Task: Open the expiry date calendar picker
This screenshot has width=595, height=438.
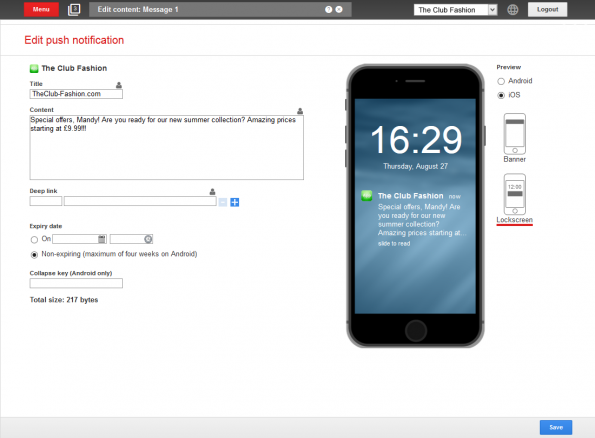Action: pos(102,239)
